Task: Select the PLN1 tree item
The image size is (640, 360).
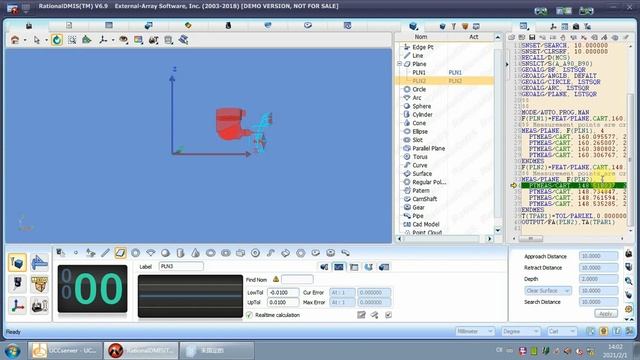Action: click(x=419, y=72)
